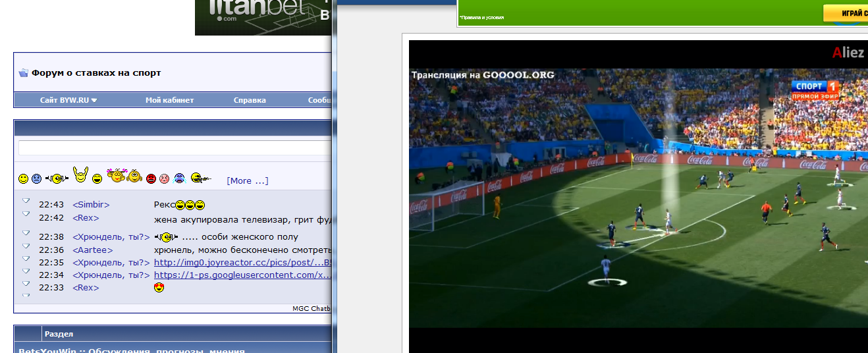Insert the girl with pink bows emoticon
Image resolution: width=868 pixels, height=353 pixels.
[x=117, y=176]
